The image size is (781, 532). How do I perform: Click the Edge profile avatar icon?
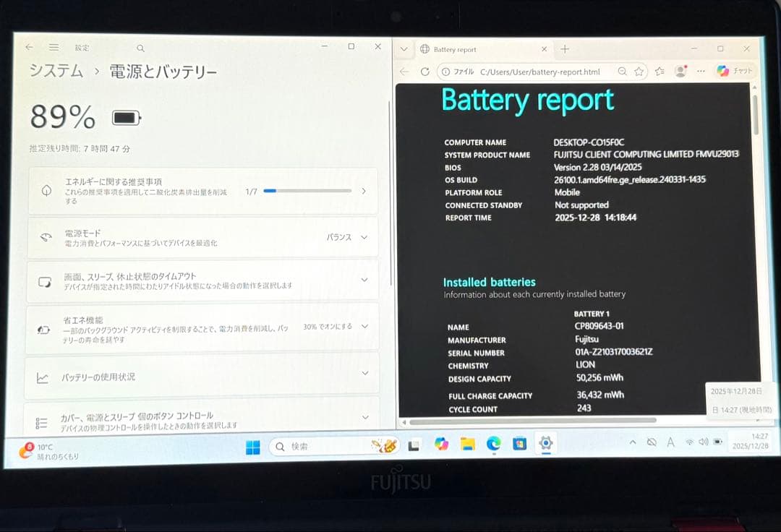click(x=678, y=71)
